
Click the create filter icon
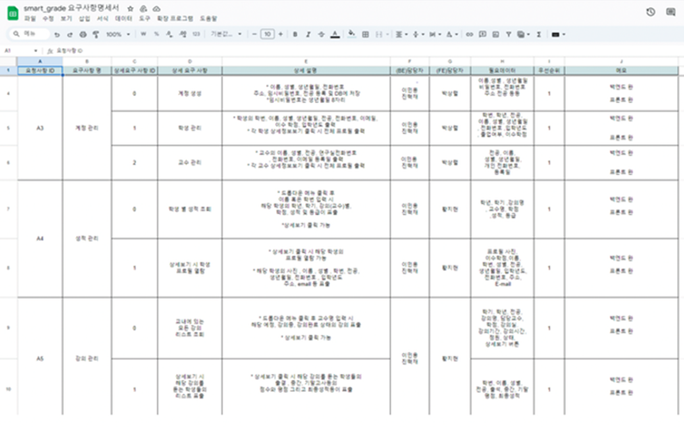click(509, 34)
